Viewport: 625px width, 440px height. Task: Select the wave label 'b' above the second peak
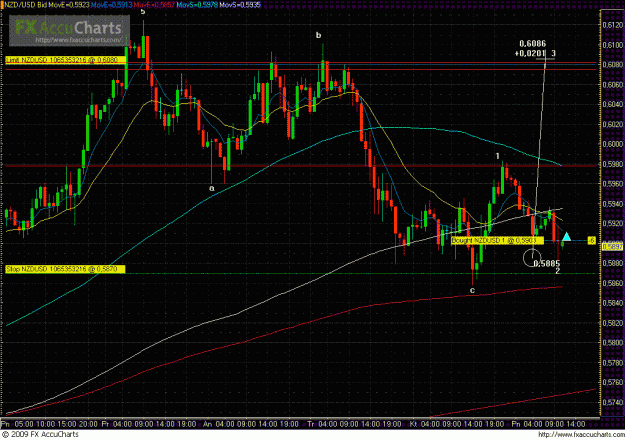click(x=318, y=35)
